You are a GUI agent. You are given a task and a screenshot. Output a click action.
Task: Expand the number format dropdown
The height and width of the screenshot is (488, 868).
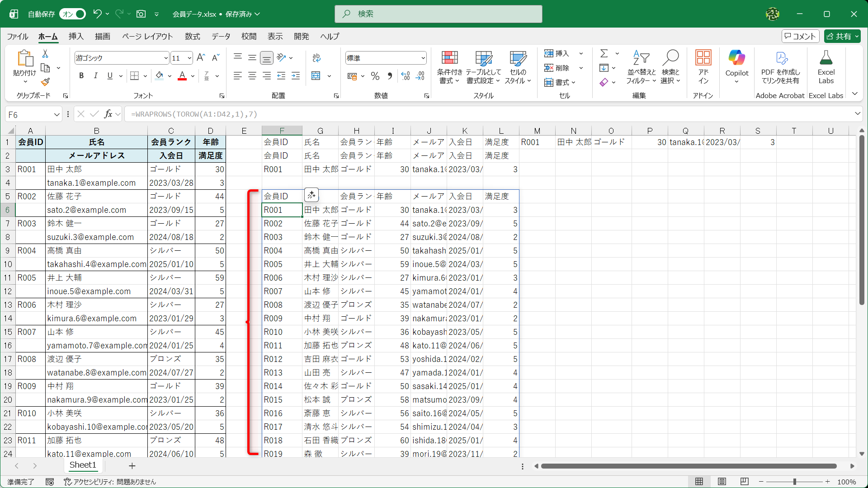coord(423,58)
